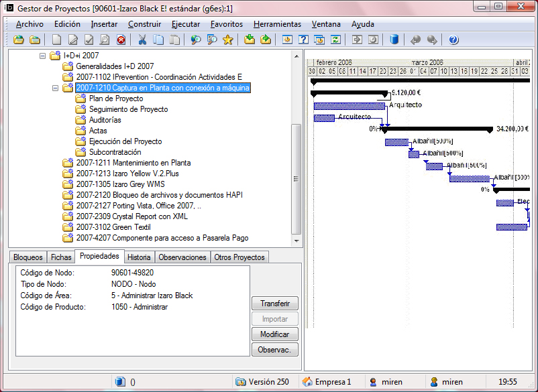Click the yellow star favorites icon

[x=228, y=40]
